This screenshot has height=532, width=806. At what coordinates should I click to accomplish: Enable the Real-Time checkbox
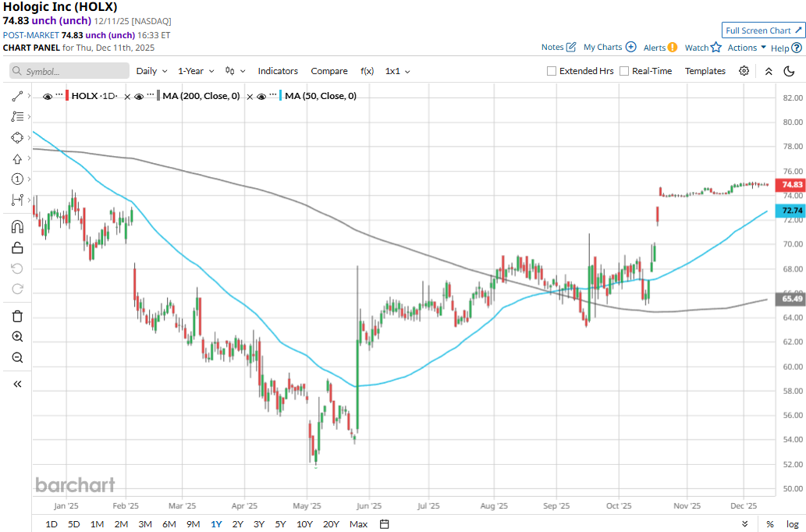(x=624, y=71)
